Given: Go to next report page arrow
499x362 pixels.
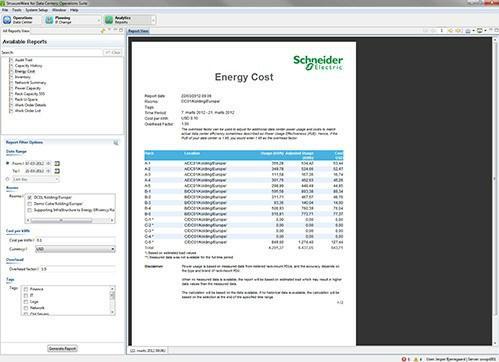Looking at the screenshot, I should pos(450,31).
